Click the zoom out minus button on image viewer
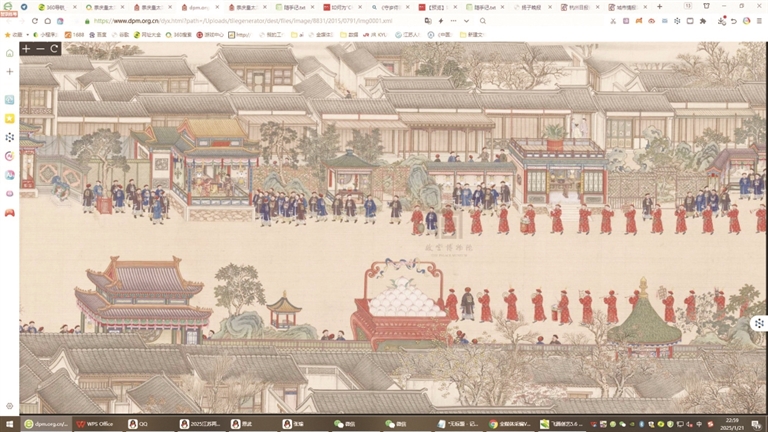 pyautogui.click(x=40, y=48)
